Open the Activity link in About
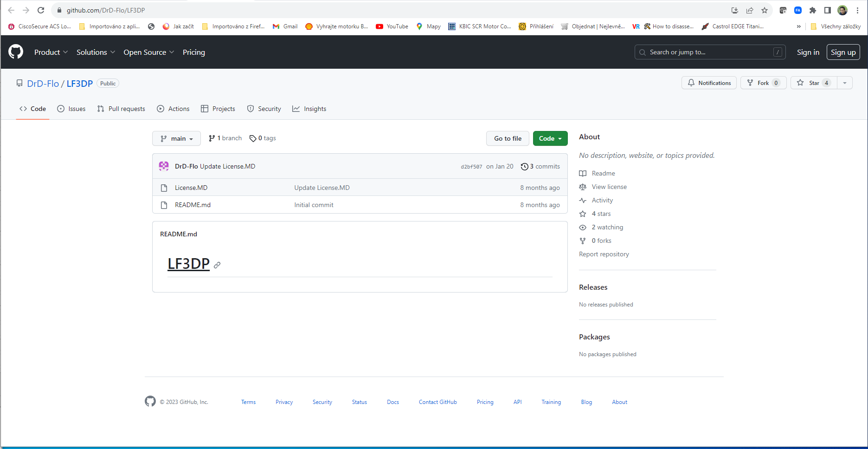Screen dimensions: 868x449 [597, 201]
